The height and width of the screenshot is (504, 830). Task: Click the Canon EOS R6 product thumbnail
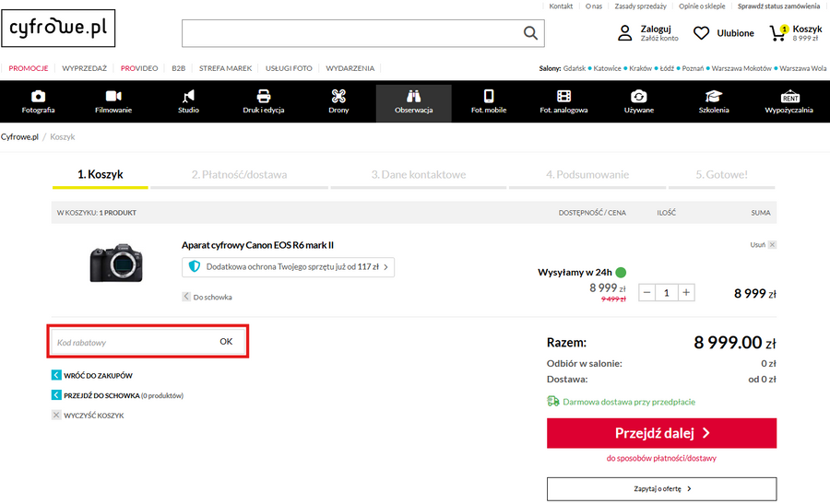tap(115, 264)
